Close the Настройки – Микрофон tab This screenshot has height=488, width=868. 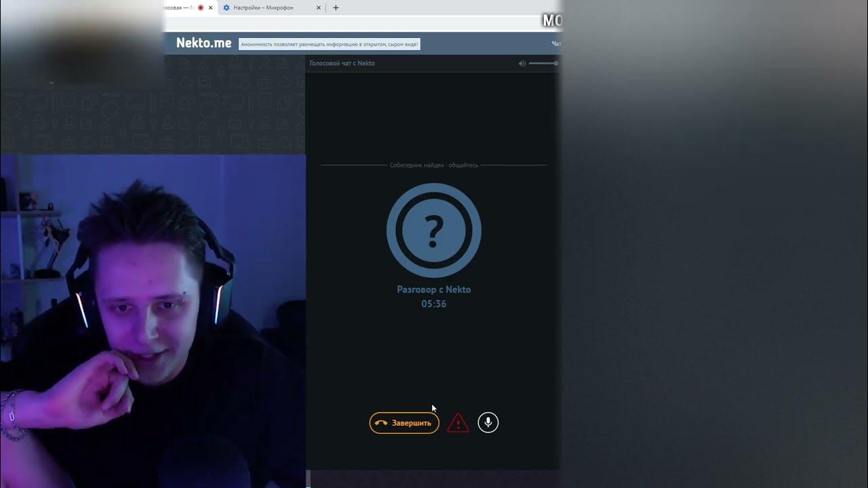click(319, 8)
